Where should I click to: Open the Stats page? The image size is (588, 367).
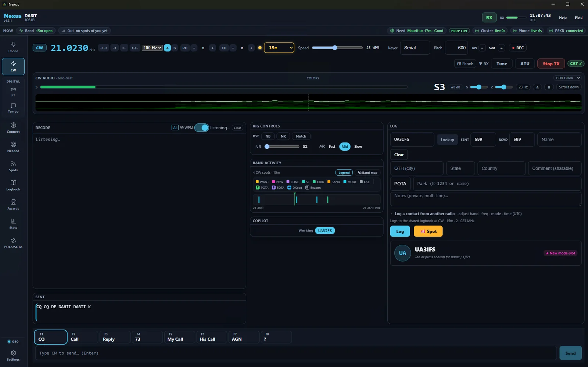(x=13, y=224)
